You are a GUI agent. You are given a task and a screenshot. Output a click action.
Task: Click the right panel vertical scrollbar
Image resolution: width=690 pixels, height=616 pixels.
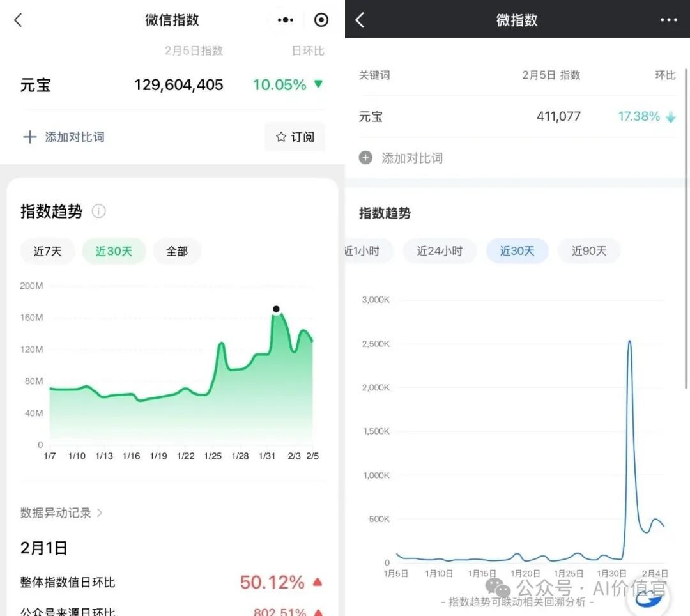686,229
